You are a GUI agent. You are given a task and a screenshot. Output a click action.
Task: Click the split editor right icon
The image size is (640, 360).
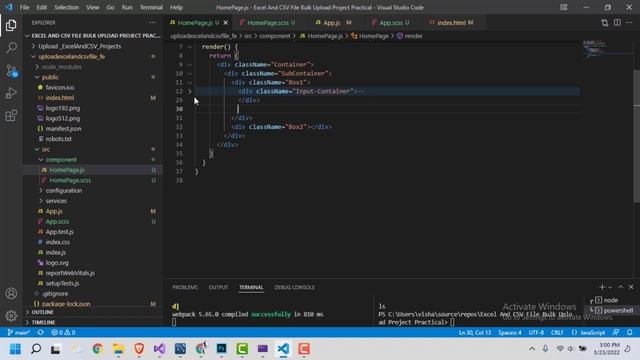click(x=617, y=23)
